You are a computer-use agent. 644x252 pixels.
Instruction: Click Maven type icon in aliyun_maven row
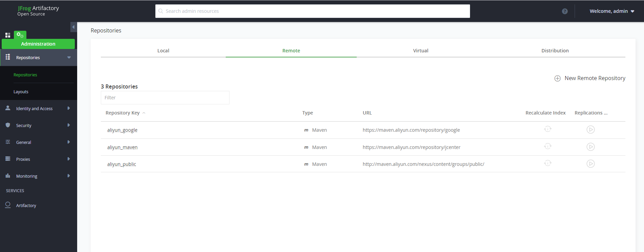click(306, 147)
